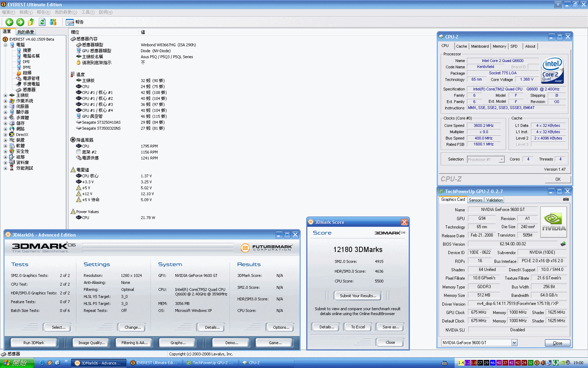Click the BIOS save chip icon in GPU-Z

(x=563, y=244)
